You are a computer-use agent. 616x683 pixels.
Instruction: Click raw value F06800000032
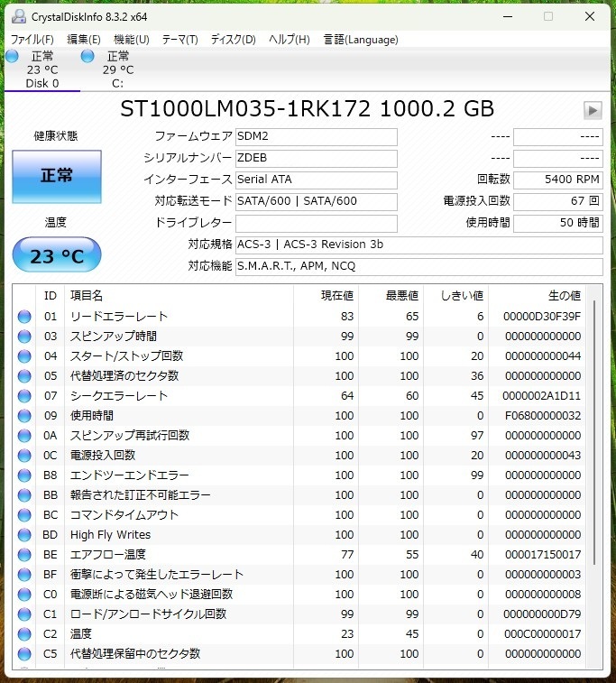point(543,416)
